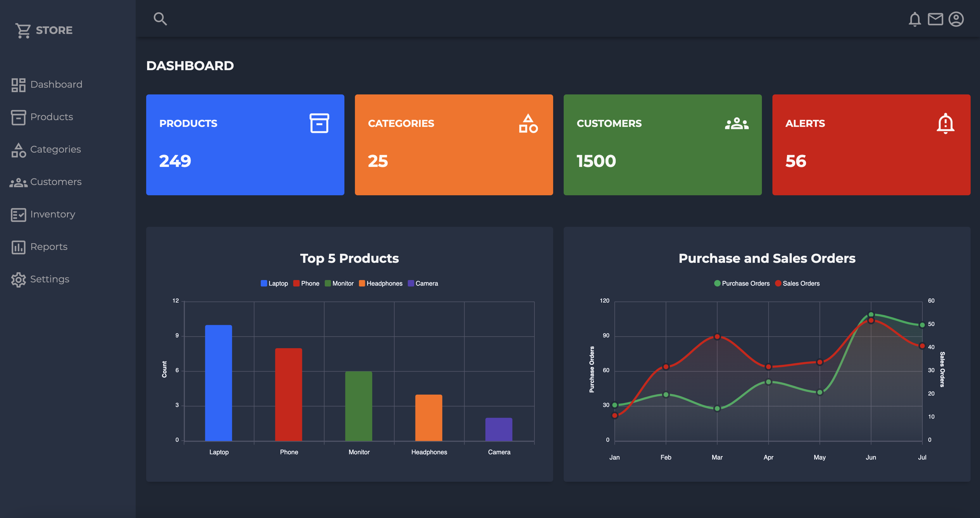The width and height of the screenshot is (980, 518).
Task: Click the Laptop bar in Top 5 Products chart
Action: pyautogui.click(x=219, y=382)
